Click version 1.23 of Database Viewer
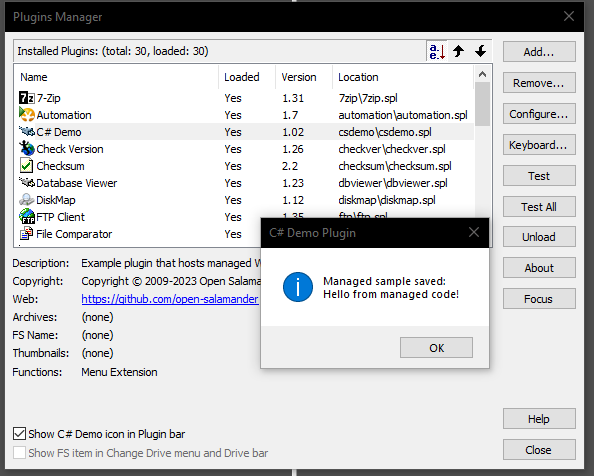594x476 pixels. click(293, 183)
